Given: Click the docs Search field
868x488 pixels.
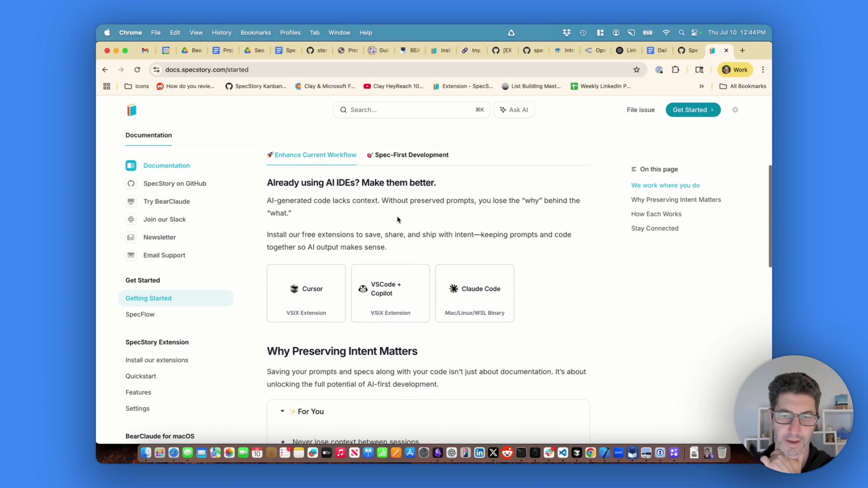Looking at the screenshot, I should point(411,110).
